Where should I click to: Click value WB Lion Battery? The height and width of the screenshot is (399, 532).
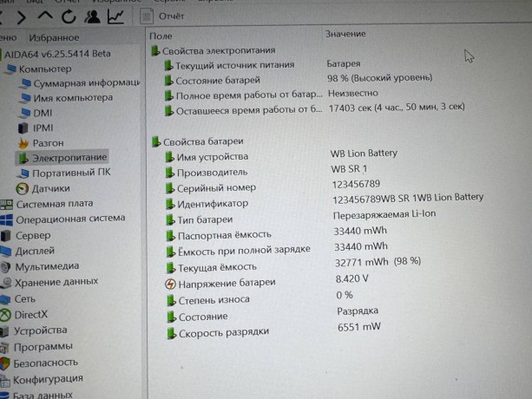(364, 154)
